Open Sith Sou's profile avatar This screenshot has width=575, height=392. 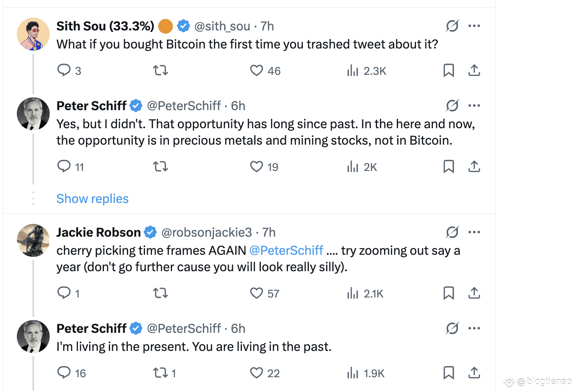(33, 34)
